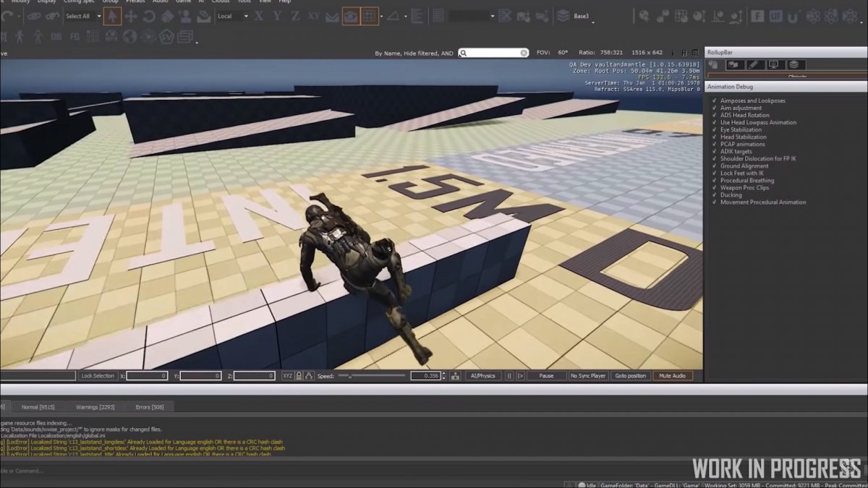Image resolution: width=868 pixels, height=488 pixels.
Task: Click the padlock icon next to XYZ
Action: click(x=299, y=376)
